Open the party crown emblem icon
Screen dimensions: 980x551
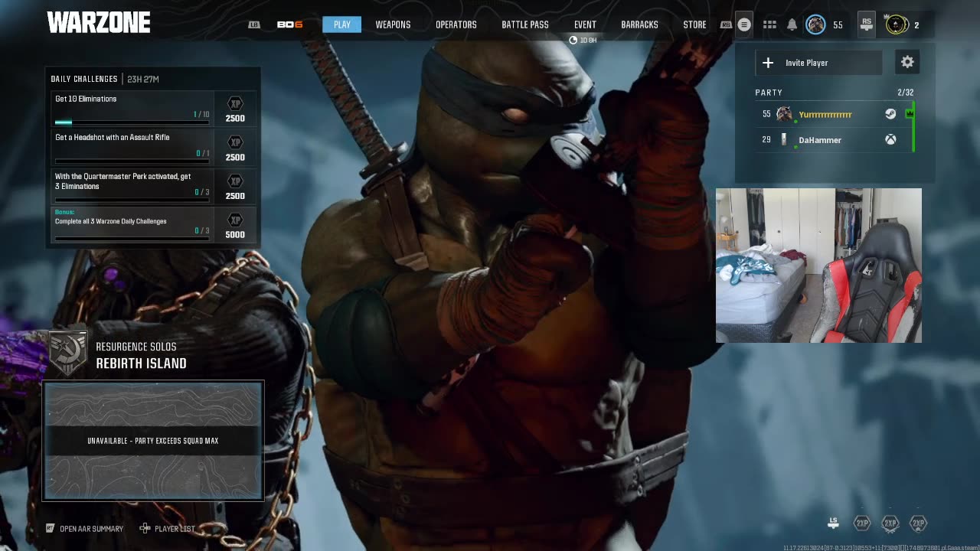(x=897, y=24)
